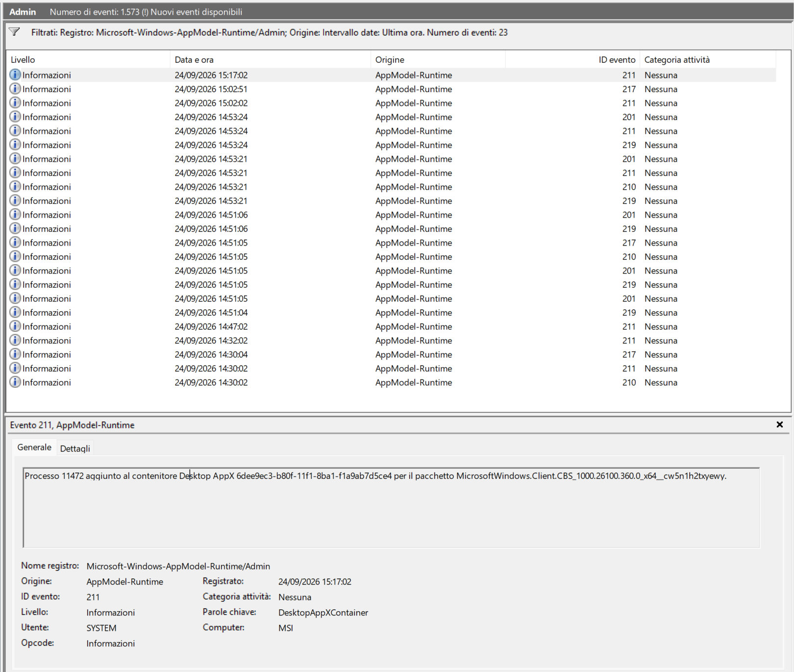Viewport: 794px width, 672px height.
Task: Click info icon of 15:02:51 event row
Action: coord(15,89)
